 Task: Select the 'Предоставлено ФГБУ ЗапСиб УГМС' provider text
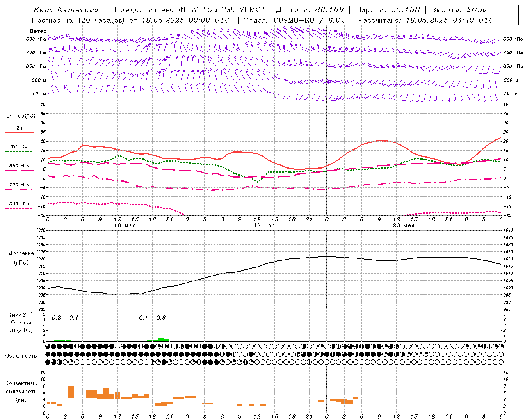tap(190, 10)
